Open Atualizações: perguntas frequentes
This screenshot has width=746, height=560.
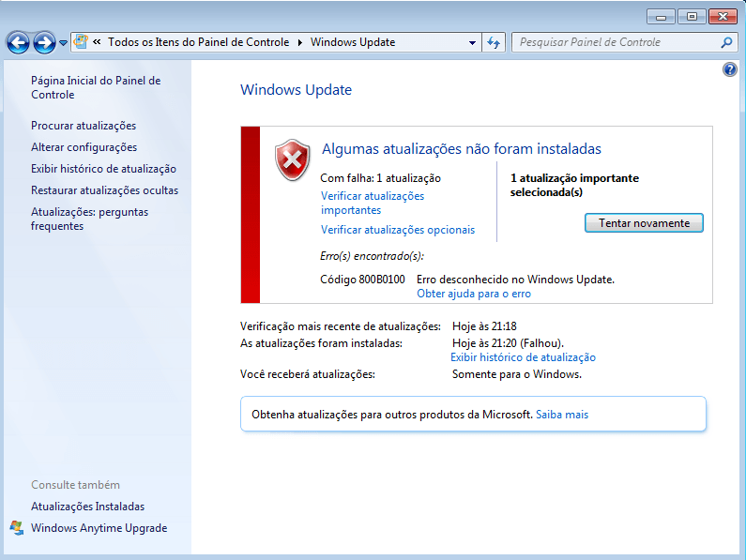tap(89, 219)
